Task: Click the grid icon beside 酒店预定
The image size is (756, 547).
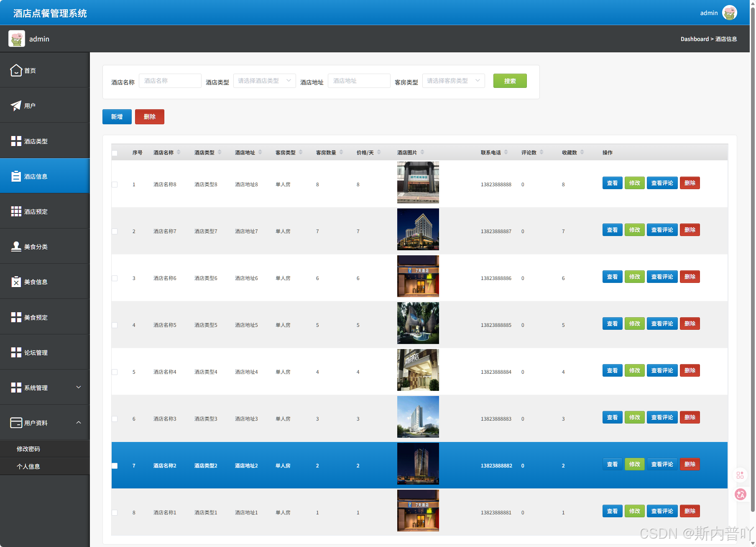Action: pos(16,211)
